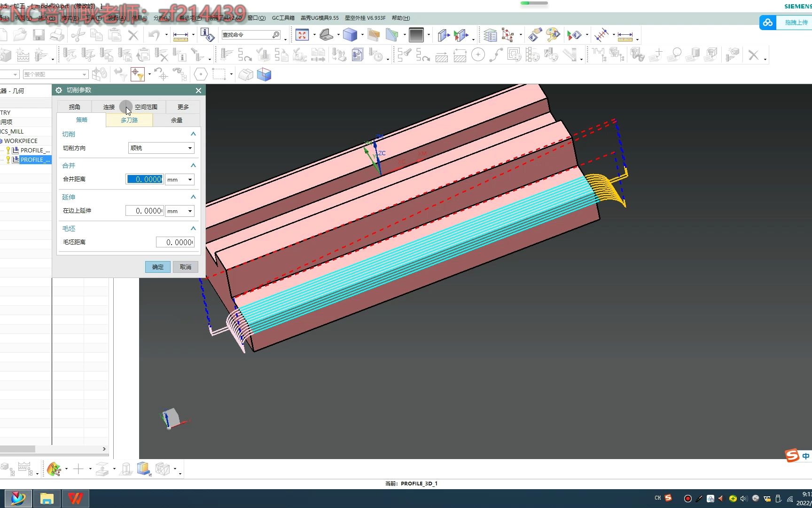
Task: Click the Cut scissors icon
Action: pos(78,34)
